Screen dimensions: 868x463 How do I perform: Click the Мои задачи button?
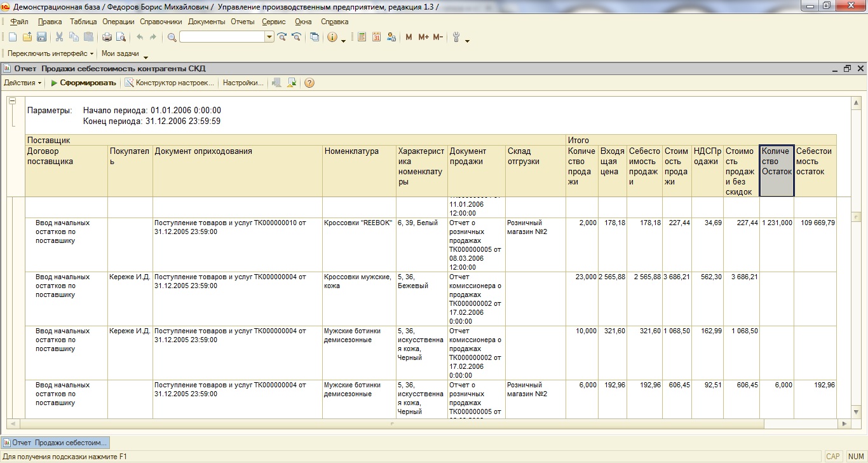tap(120, 54)
